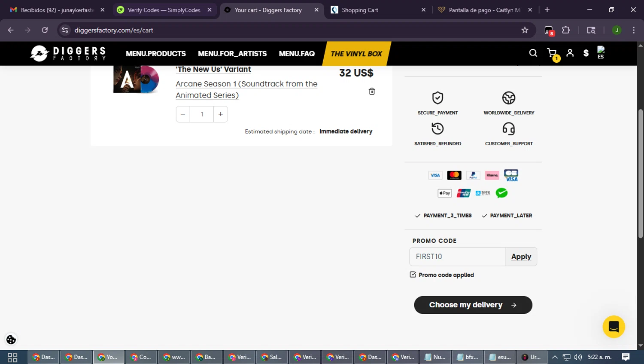644x364 pixels.
Task: Click the worldwide delivery globe icon
Action: [x=509, y=98]
